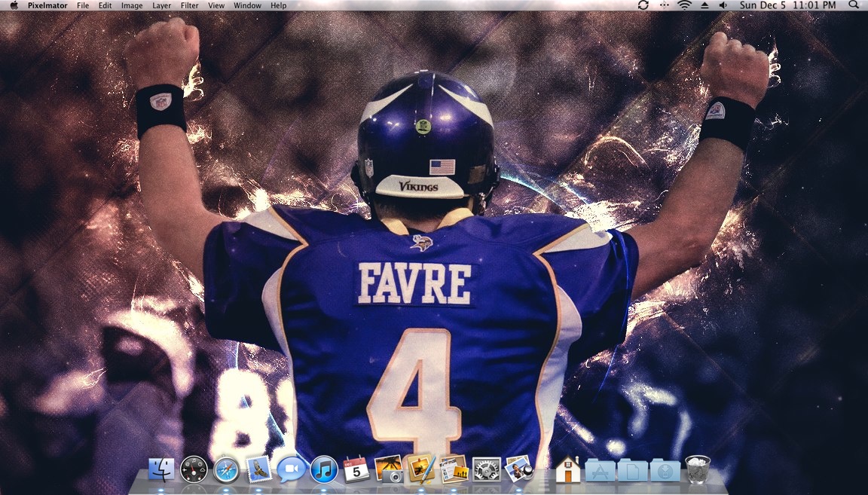
Task: Open the Home folder in Dock
Action: click(568, 469)
